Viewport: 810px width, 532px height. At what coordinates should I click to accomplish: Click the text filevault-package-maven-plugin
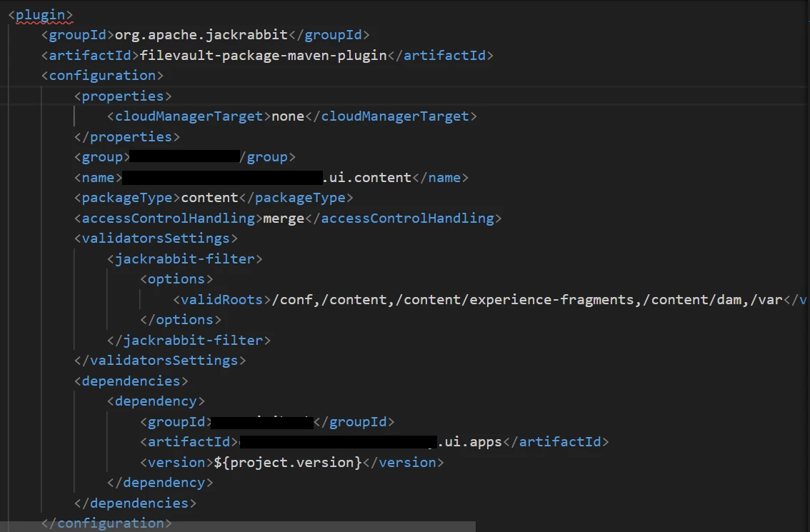click(x=263, y=55)
